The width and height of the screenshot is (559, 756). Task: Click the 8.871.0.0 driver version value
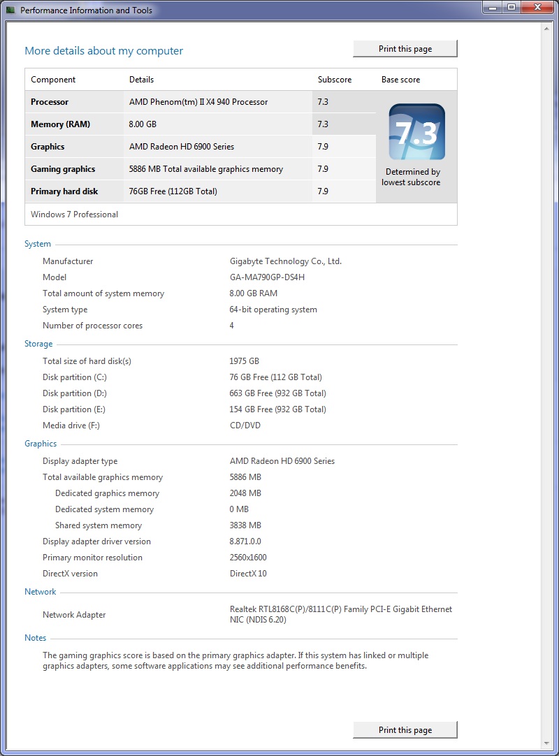pyautogui.click(x=245, y=541)
